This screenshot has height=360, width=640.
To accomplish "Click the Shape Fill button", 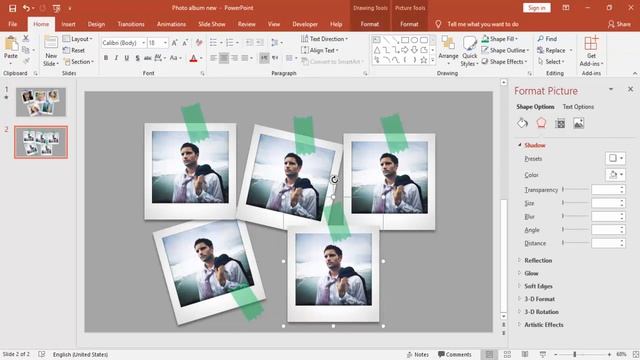I will [x=499, y=39].
